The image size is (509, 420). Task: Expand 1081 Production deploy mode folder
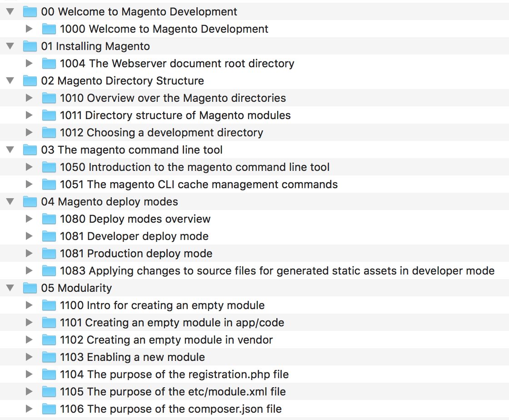point(29,254)
